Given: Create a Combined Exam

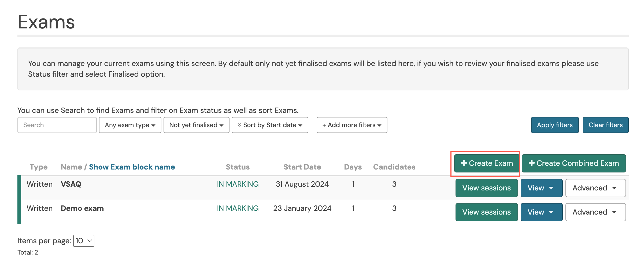Looking at the screenshot, I should (x=573, y=163).
